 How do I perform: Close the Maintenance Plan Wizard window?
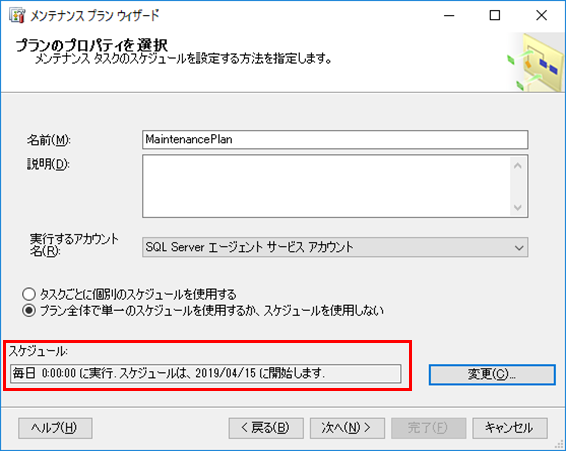[x=541, y=16]
